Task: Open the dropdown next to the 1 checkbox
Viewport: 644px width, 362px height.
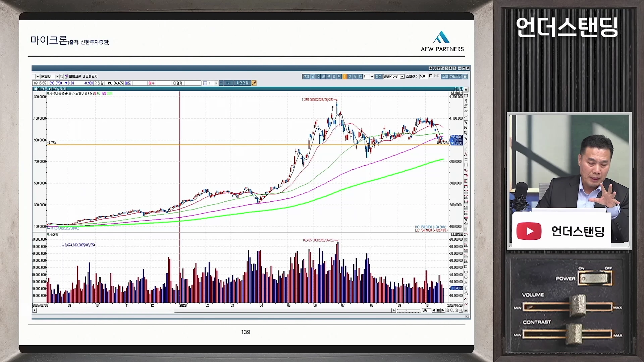Action: click(x=216, y=83)
